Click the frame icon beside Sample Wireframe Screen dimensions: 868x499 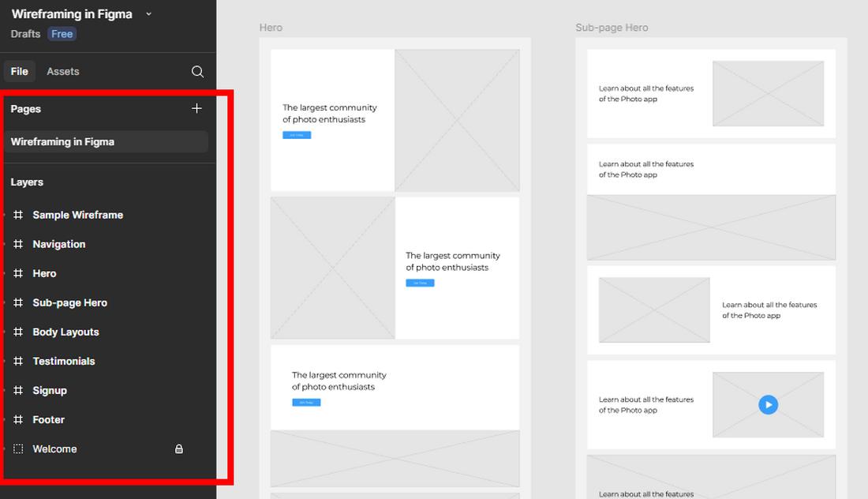tap(18, 215)
